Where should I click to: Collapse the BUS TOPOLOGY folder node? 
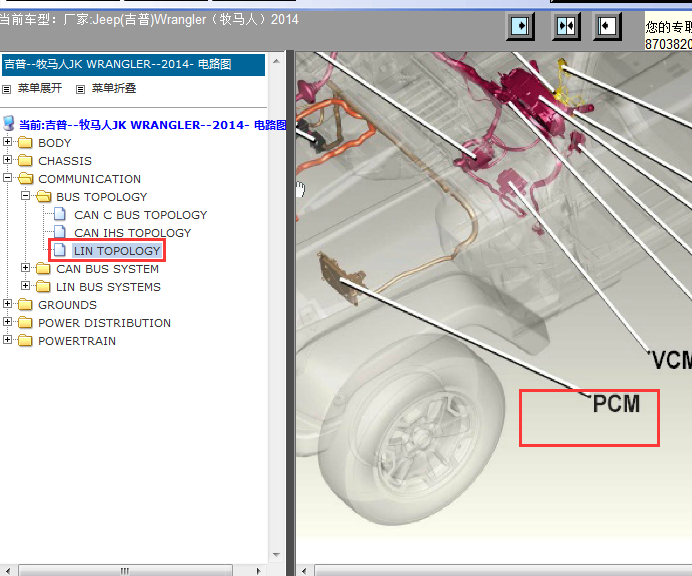[25, 196]
